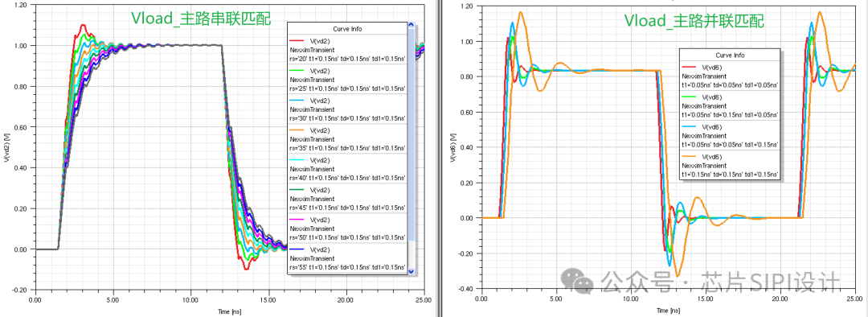Image resolution: width=868 pixels, height=317 pixels.
Task: Click legend text t1='0.05ns' td='0.15ns' td1='0.05ns'
Action: click(x=730, y=114)
